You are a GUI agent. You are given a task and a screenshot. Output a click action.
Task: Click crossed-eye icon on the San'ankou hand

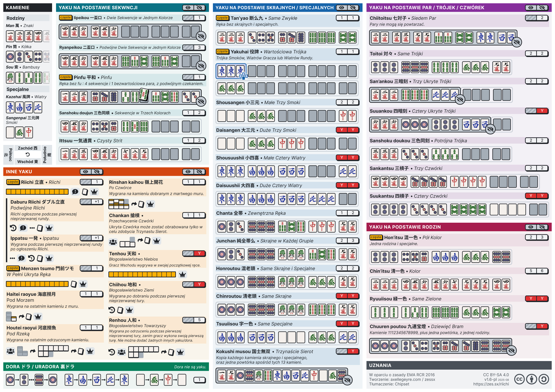tap(460, 99)
